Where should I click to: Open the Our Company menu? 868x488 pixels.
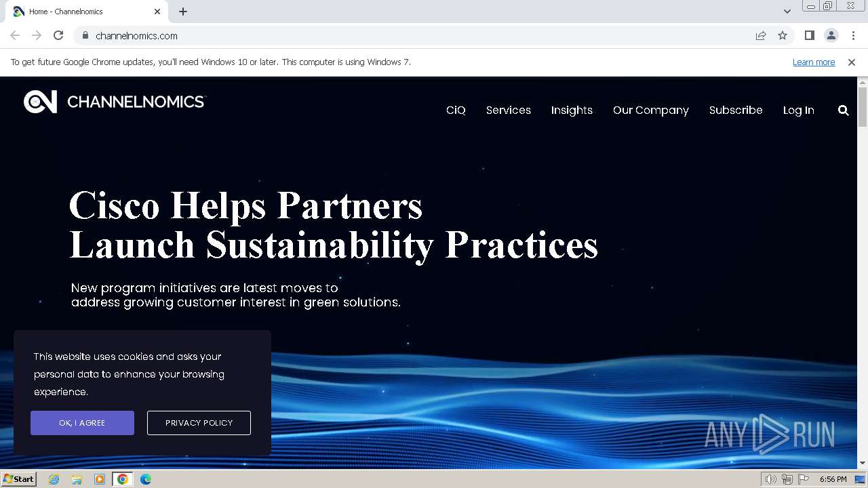pyautogui.click(x=651, y=110)
